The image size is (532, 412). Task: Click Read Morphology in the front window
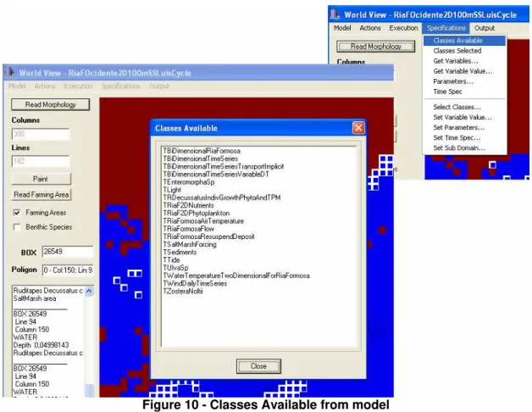pos(50,104)
